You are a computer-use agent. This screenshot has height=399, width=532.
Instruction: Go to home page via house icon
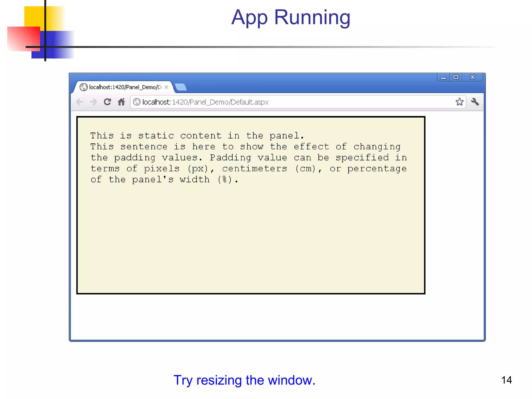click(121, 102)
